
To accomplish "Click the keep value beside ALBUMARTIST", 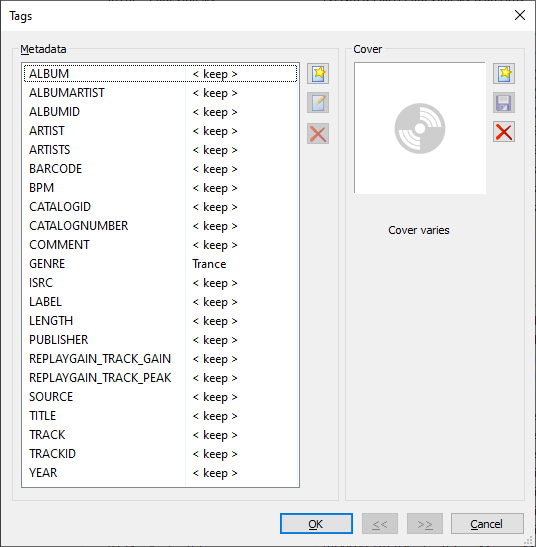I will click(x=215, y=93).
